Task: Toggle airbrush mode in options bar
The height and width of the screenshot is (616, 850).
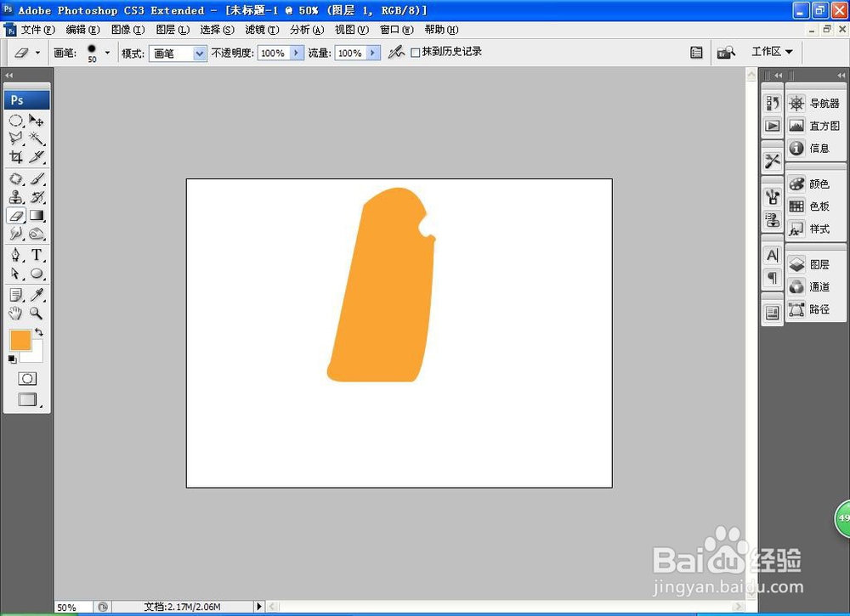Action: click(x=396, y=52)
